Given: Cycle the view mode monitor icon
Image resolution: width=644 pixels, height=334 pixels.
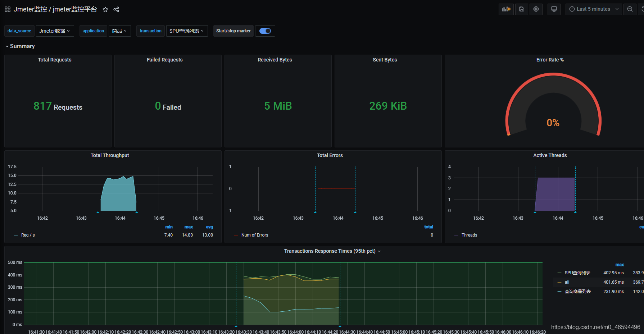Looking at the screenshot, I should pos(554,9).
